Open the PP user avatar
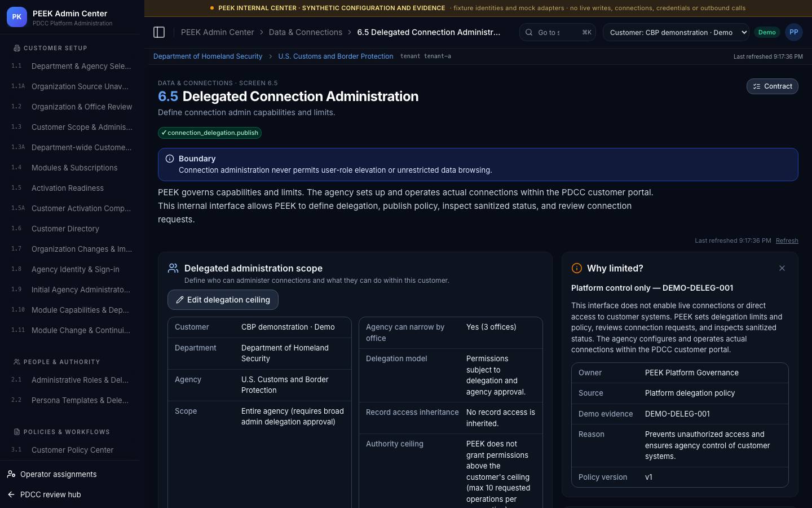This screenshot has width=812, height=508. point(794,32)
